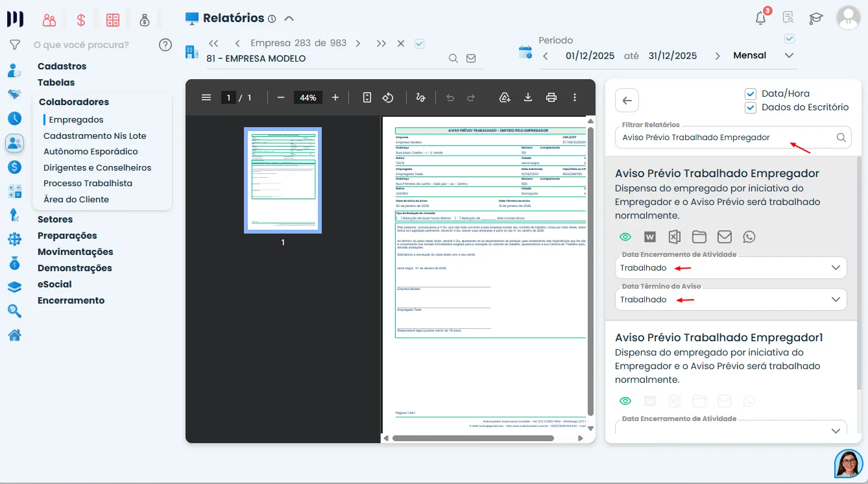Preview report with green eye icon
The image size is (868, 484).
click(x=625, y=237)
